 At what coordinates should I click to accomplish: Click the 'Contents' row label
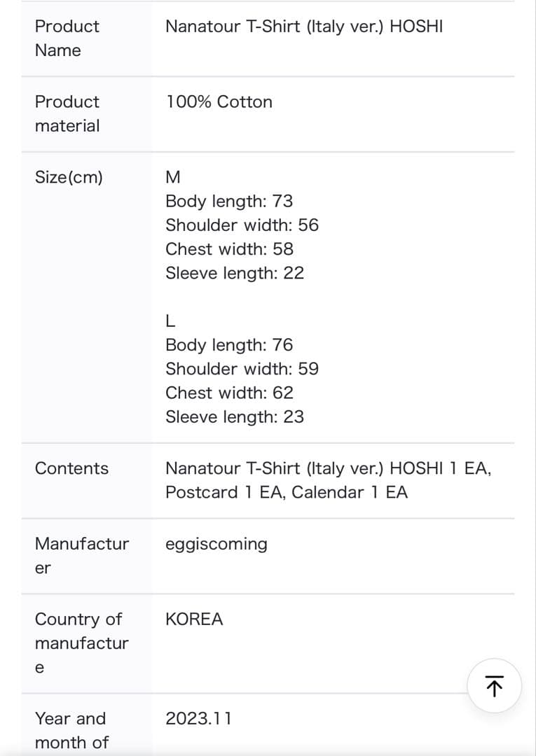pyautogui.click(x=71, y=468)
